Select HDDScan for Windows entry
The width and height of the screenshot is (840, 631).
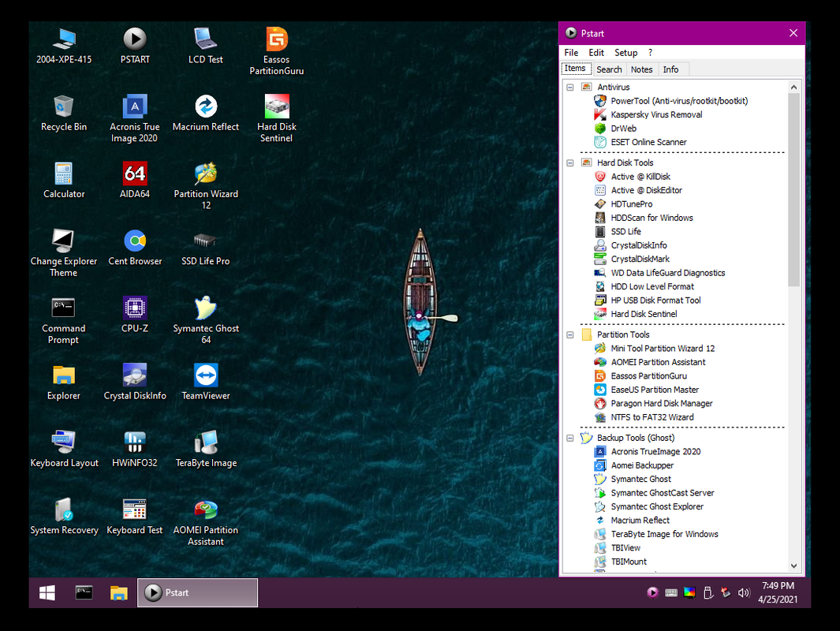651,218
